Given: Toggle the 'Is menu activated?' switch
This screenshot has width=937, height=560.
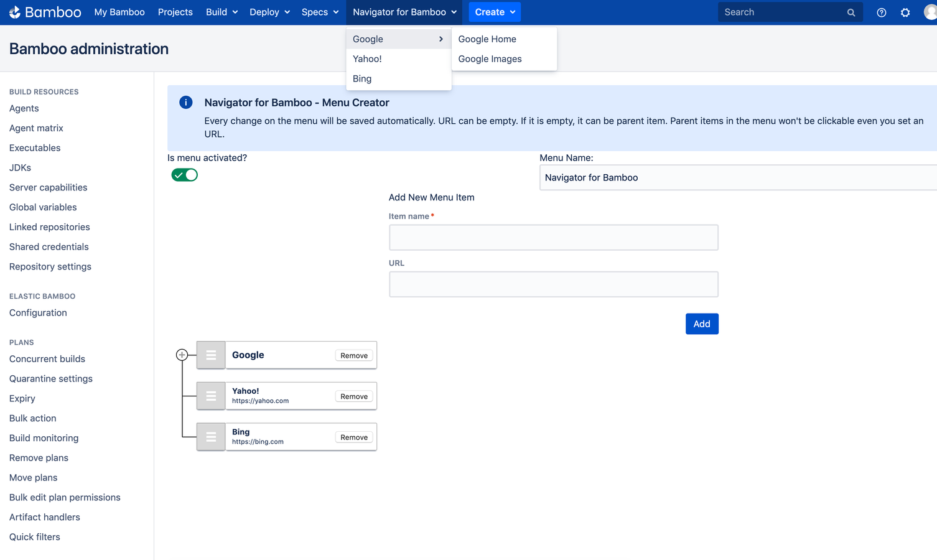Looking at the screenshot, I should click(185, 175).
